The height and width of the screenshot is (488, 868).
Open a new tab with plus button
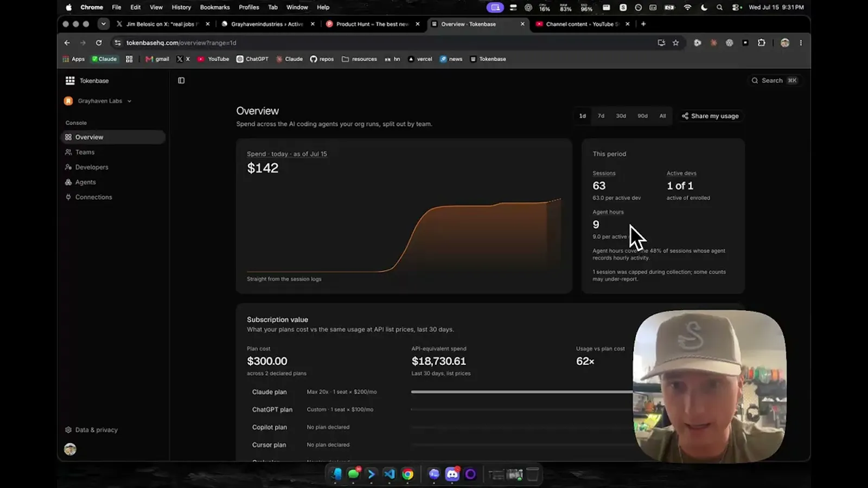click(x=643, y=24)
